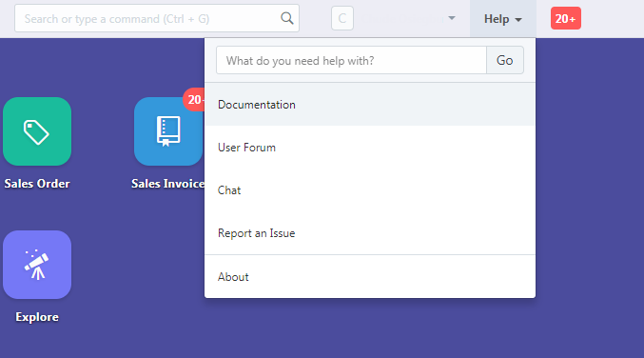Click the user avatar with letter C
Viewport: 644px width, 358px height.
[342, 18]
